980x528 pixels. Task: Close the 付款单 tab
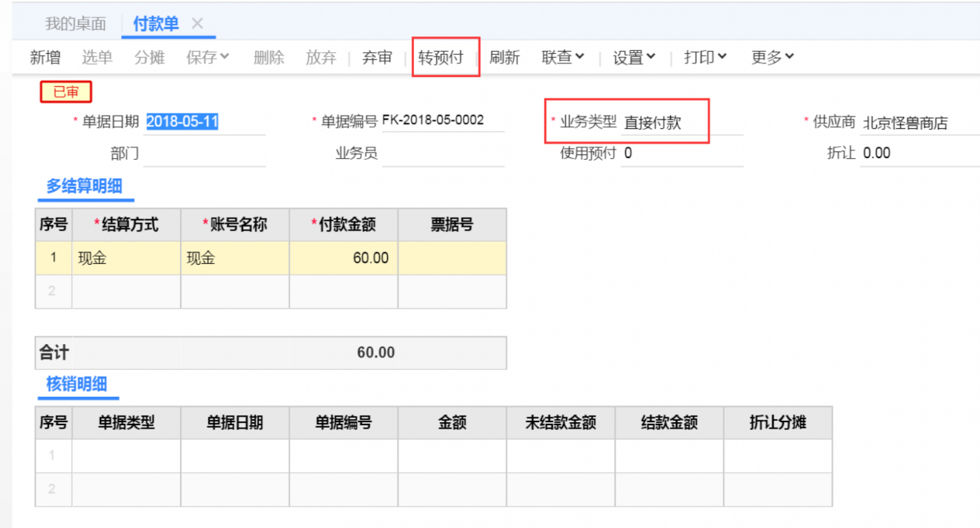(x=197, y=23)
